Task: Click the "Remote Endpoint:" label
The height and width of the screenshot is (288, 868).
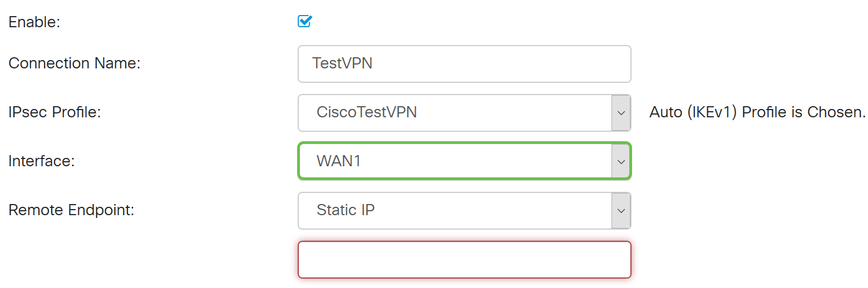Action: tap(71, 210)
